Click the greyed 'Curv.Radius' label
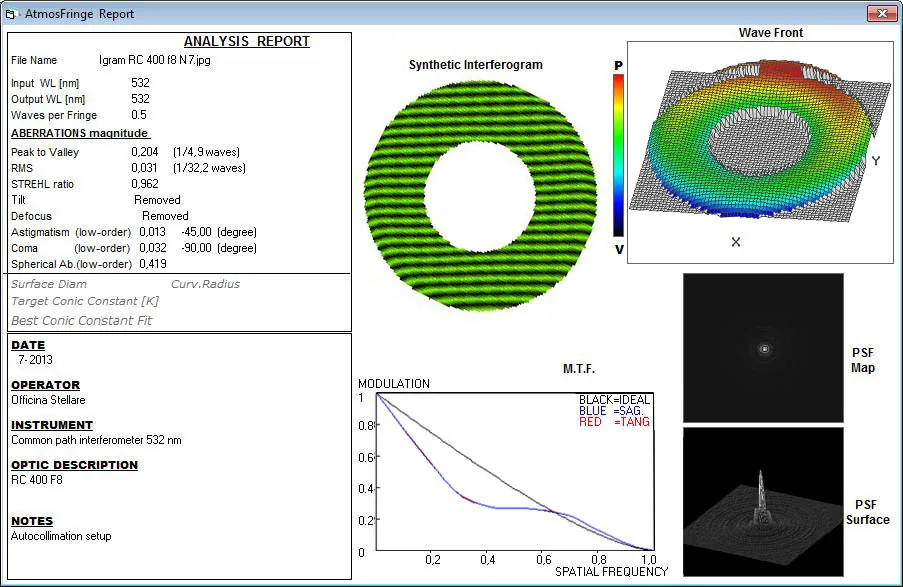903x587 pixels. tap(205, 284)
